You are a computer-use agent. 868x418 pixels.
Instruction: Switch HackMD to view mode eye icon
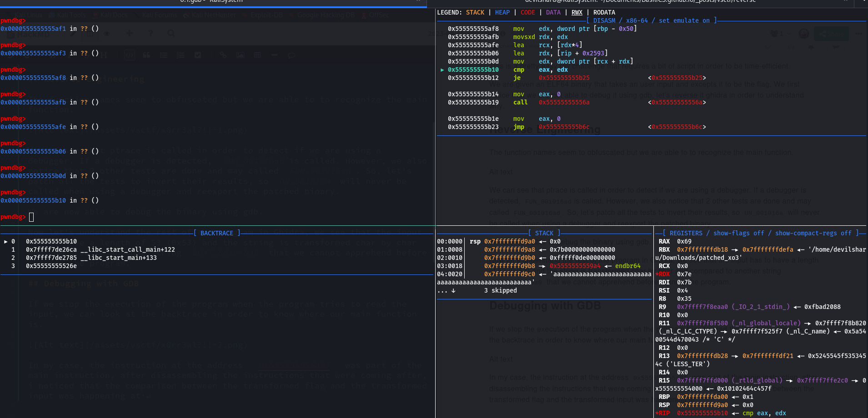coord(107,33)
